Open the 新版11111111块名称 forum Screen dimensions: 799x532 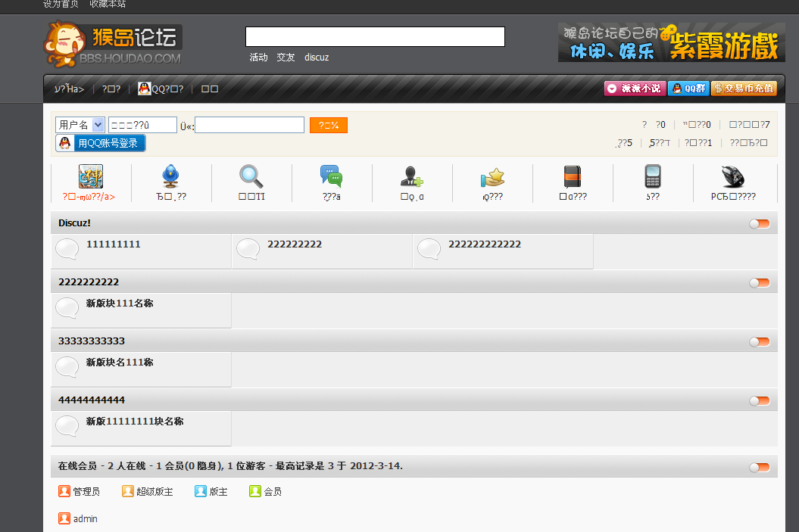[x=135, y=422]
